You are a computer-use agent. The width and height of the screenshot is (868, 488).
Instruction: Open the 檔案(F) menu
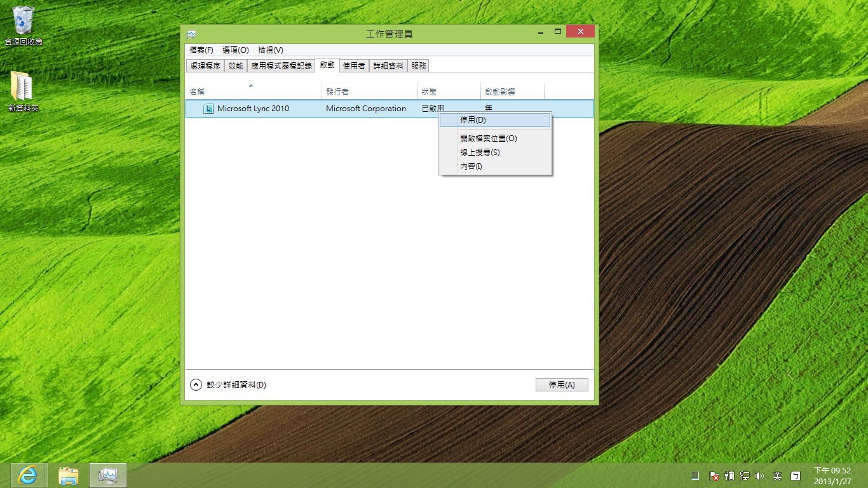pos(201,50)
